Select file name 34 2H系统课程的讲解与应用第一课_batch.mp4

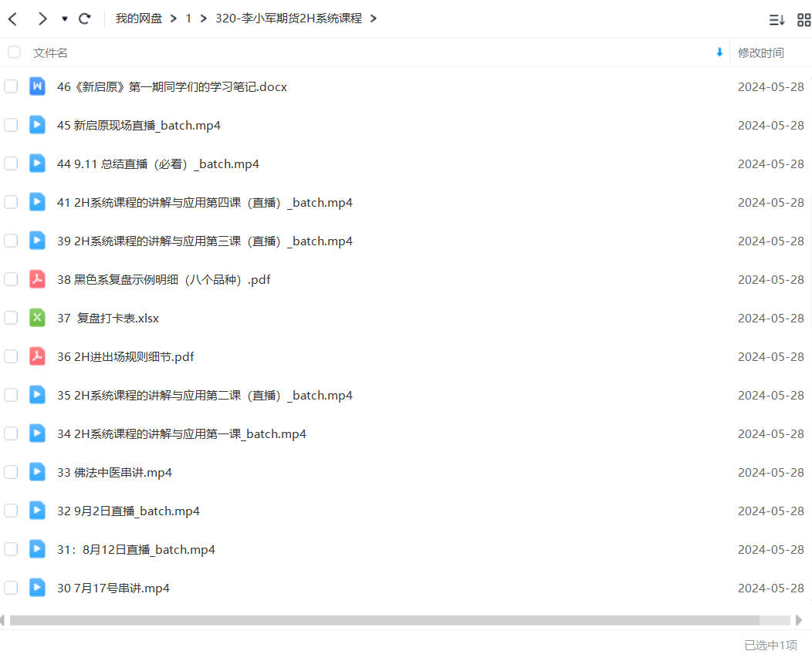coord(181,434)
